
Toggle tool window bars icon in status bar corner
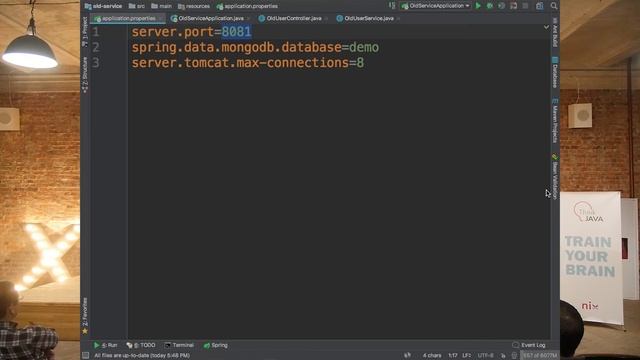85,356
